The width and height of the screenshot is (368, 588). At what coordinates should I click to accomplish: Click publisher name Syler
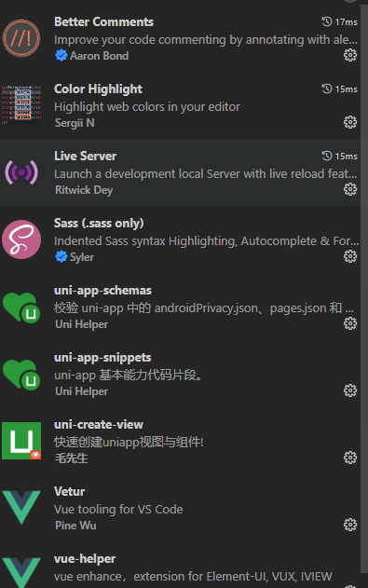point(82,257)
